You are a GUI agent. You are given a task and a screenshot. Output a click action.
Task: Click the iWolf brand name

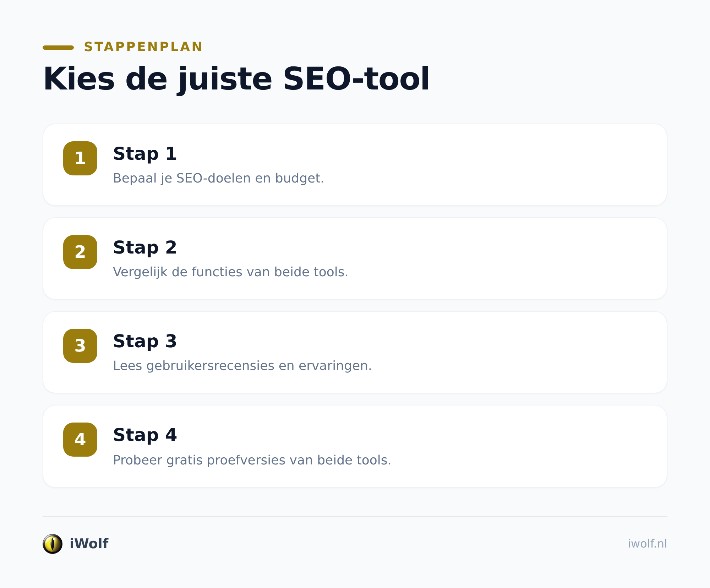point(89,544)
